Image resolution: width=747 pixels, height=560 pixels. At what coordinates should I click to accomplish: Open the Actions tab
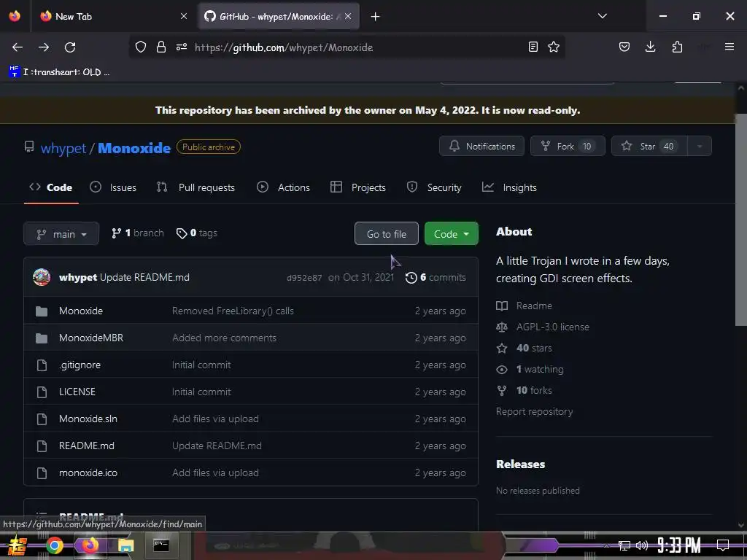[x=284, y=187]
